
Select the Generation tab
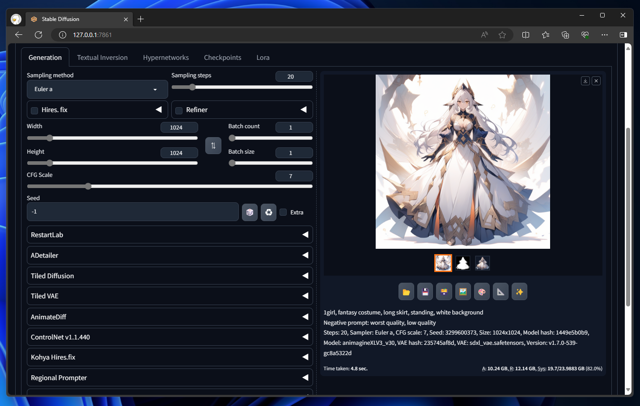pos(45,58)
